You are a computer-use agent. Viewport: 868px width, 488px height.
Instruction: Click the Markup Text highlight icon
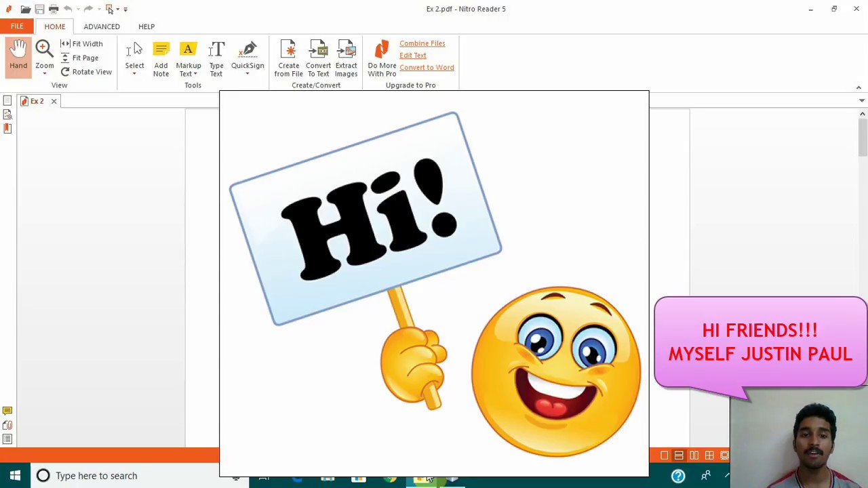click(188, 50)
